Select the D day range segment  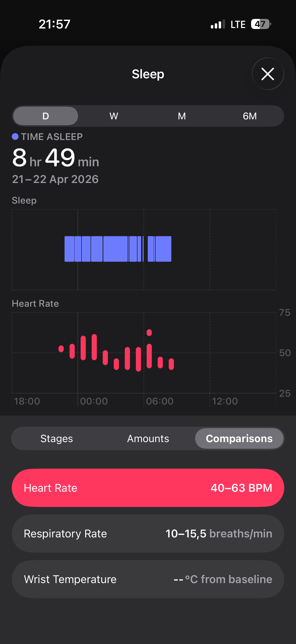[x=45, y=116]
